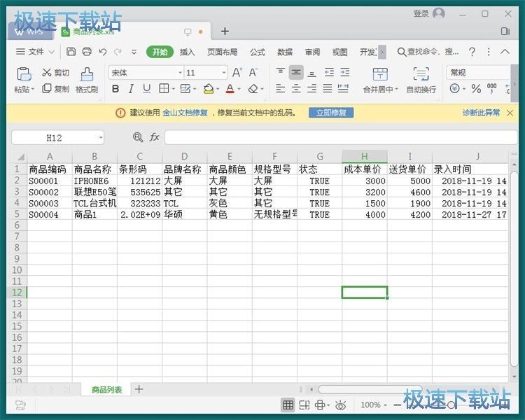The image size is (525, 420).
Task: Click the normal grid view icon in status bar
Action: click(x=288, y=405)
